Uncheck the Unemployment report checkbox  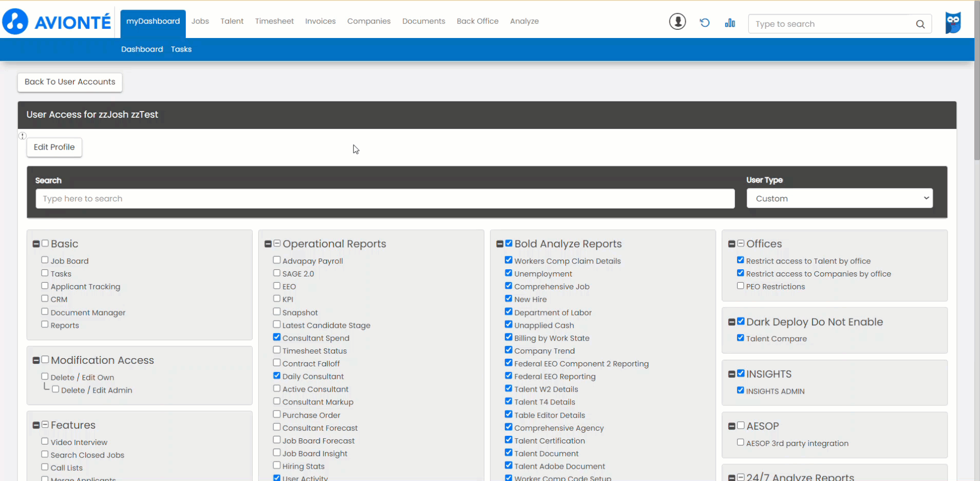coord(508,273)
